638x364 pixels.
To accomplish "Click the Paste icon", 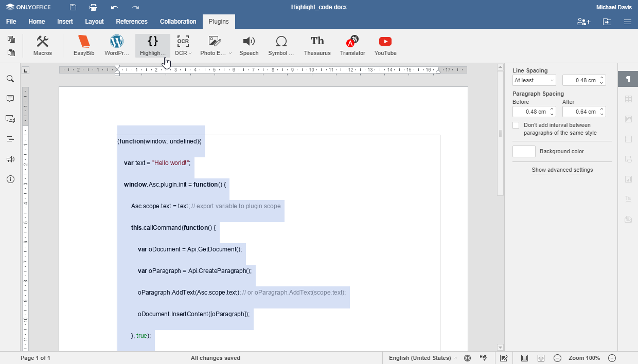I will tap(11, 52).
